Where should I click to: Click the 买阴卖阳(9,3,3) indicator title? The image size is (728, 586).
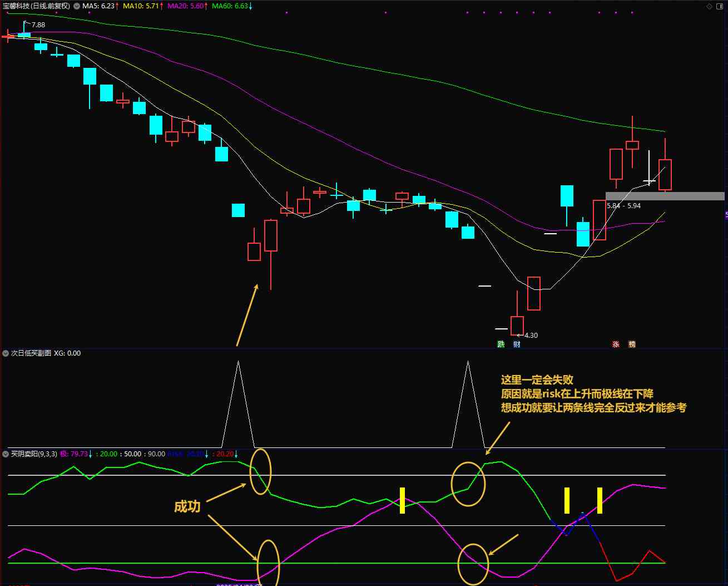coord(34,454)
